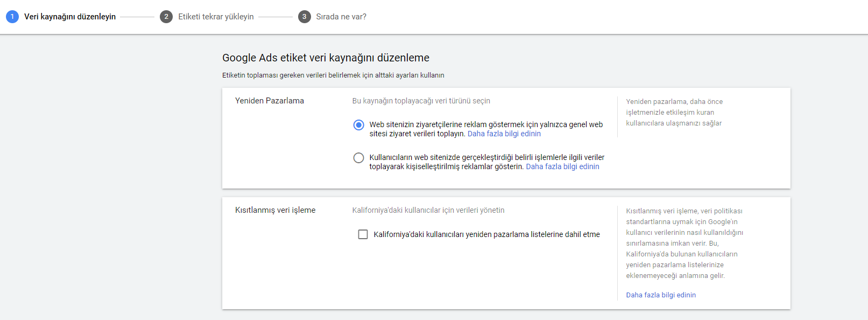Image resolution: width=868 pixels, height=320 pixels.
Task: Open 'Daha fazla bilgi edinin' link after 'reklamlar gösterin'
Action: tap(562, 166)
